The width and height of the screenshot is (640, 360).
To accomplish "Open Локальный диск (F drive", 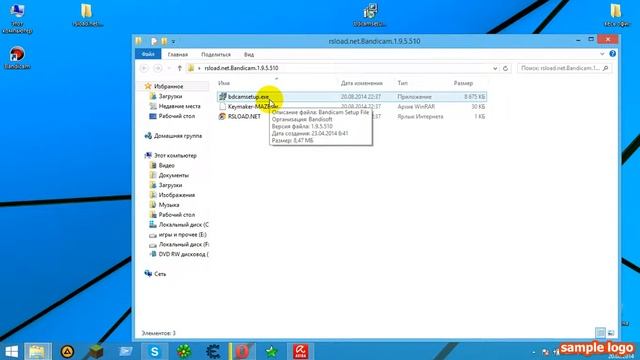I will 184,244.
